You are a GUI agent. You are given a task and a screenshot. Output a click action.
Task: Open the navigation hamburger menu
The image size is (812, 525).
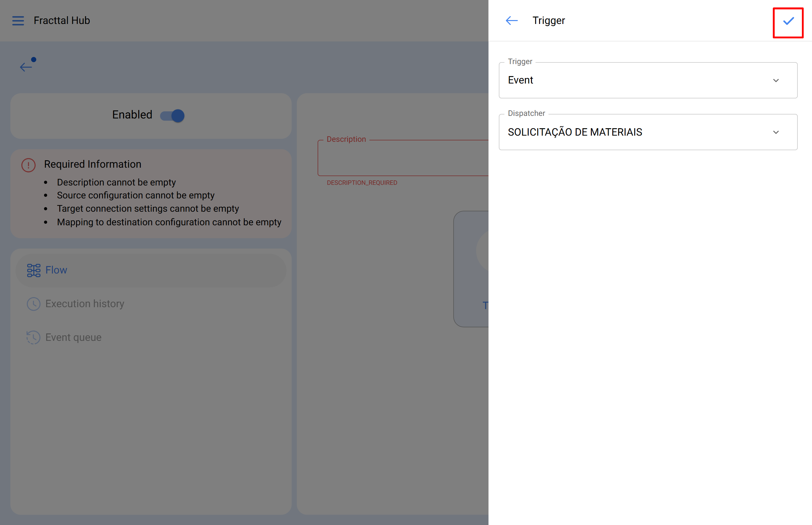(x=18, y=20)
